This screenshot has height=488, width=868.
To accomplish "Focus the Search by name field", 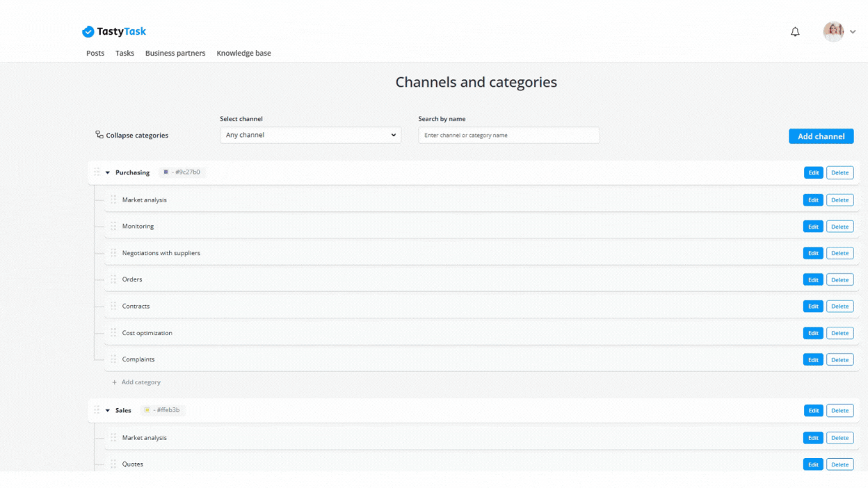I will [x=509, y=135].
